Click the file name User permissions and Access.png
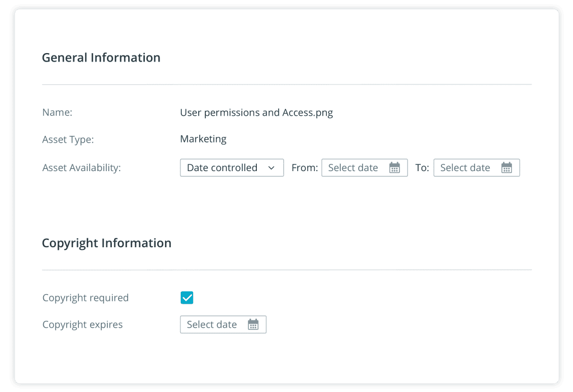 (256, 112)
